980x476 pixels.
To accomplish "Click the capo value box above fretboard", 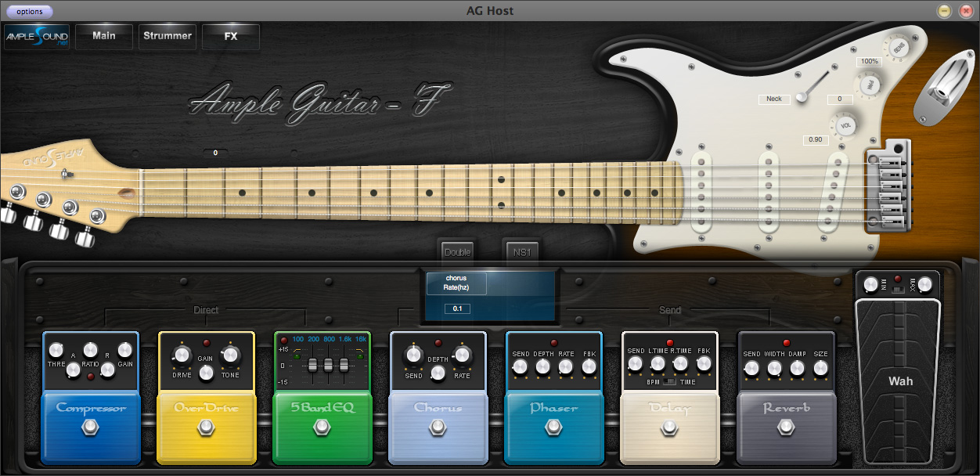I will pyautogui.click(x=215, y=153).
